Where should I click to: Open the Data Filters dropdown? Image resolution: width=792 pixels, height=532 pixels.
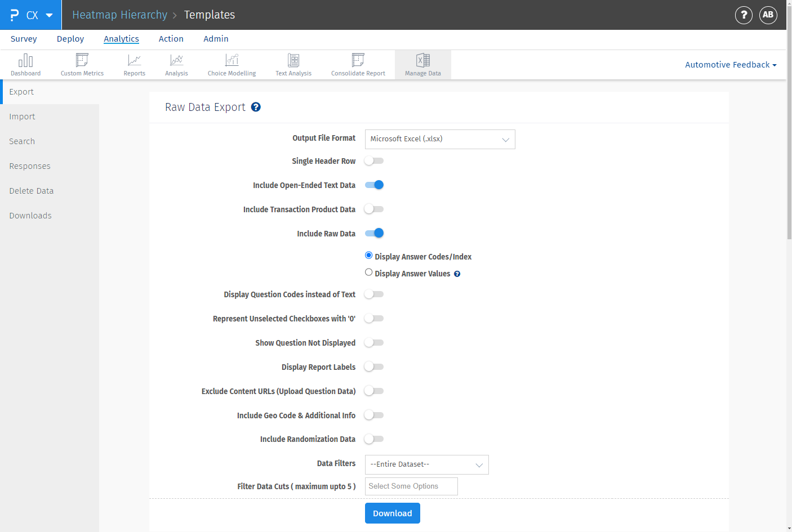[x=426, y=464]
